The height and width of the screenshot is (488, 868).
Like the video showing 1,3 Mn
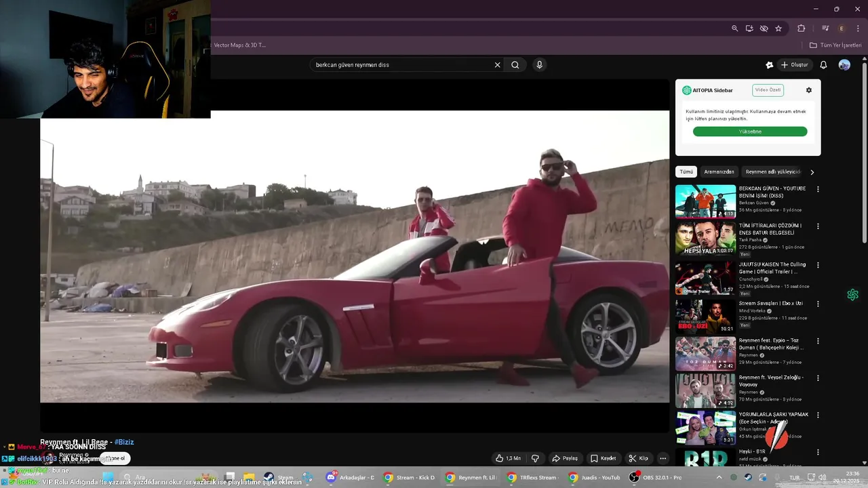click(508, 458)
